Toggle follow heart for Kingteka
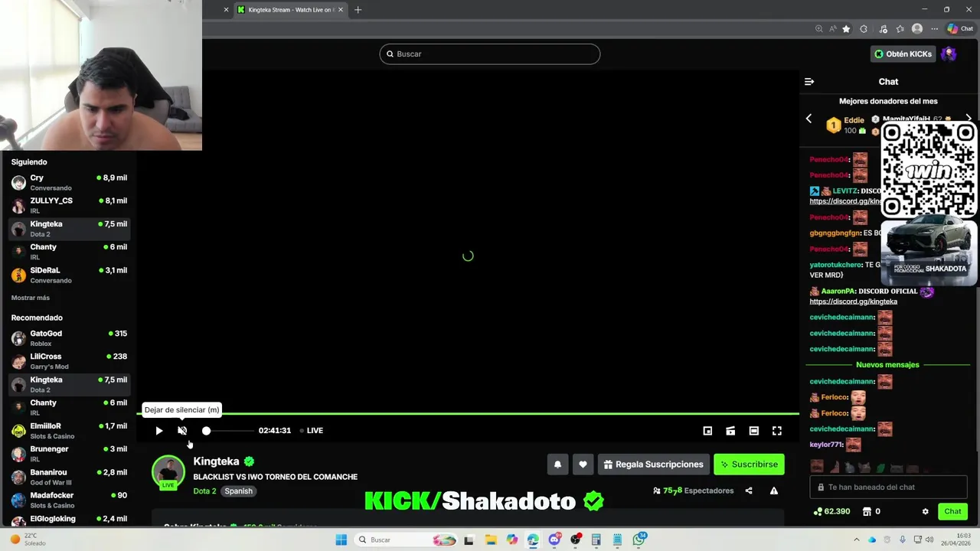The height and width of the screenshot is (551, 980). 583,465
